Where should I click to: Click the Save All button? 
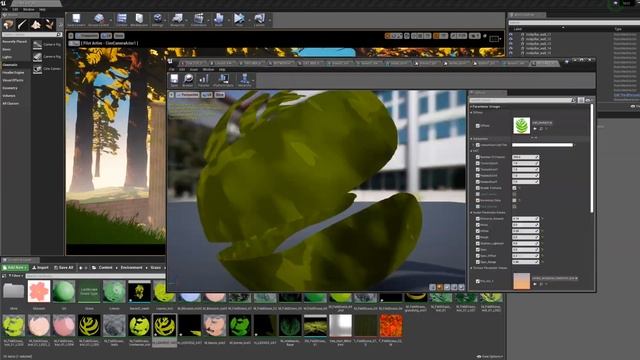pyautogui.click(x=64, y=268)
